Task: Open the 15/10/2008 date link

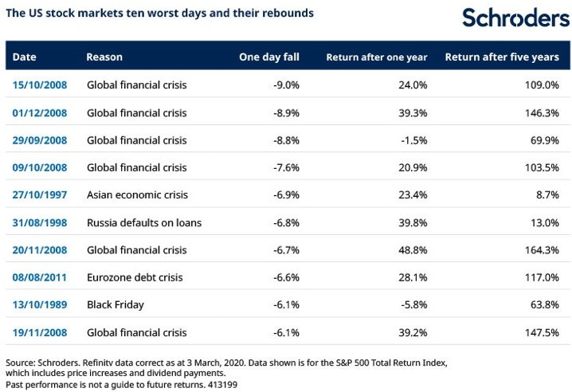Action: click(x=40, y=85)
